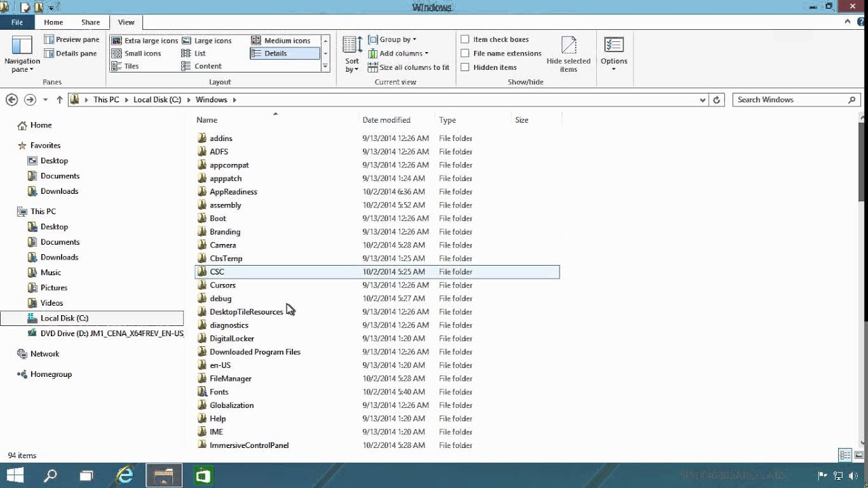Select Music under This PC

click(51, 272)
